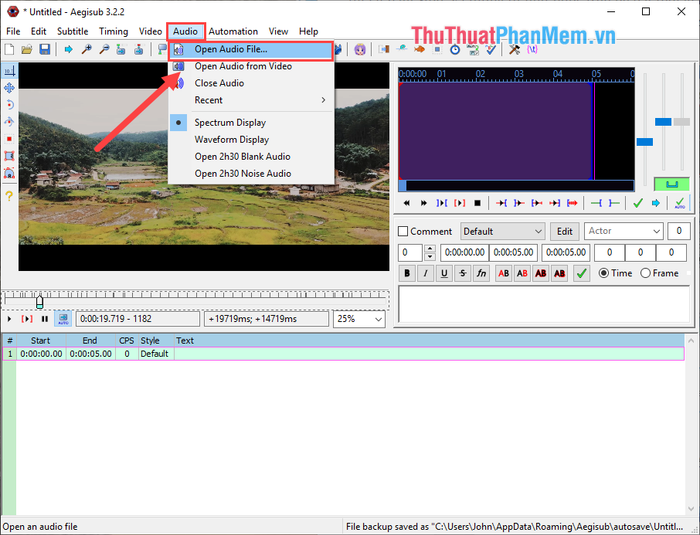Click the underline U formatting button

[x=444, y=273]
